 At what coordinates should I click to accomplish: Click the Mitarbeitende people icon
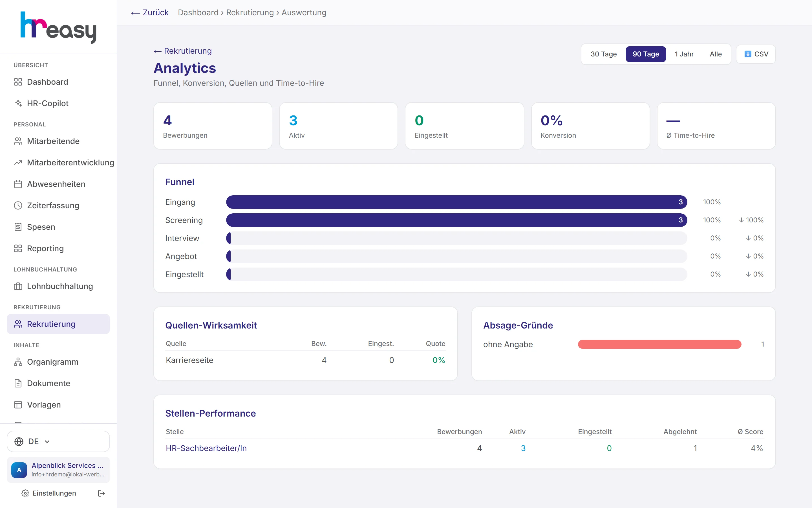18,141
